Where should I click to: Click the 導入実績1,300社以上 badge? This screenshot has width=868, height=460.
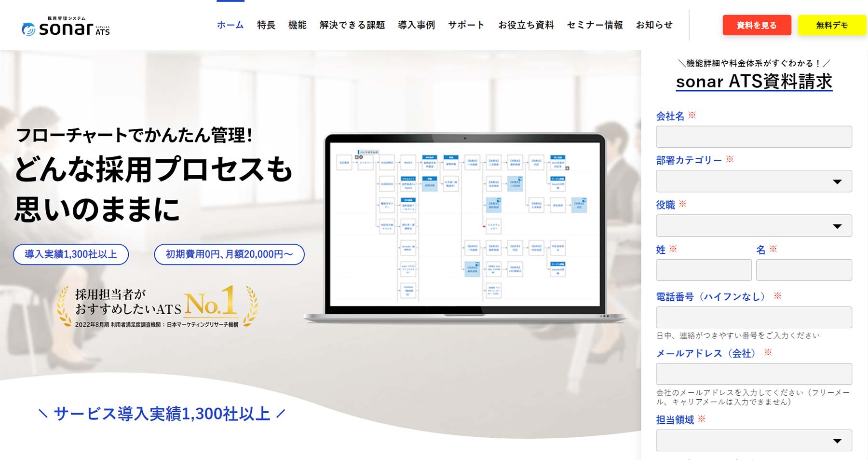point(71,254)
